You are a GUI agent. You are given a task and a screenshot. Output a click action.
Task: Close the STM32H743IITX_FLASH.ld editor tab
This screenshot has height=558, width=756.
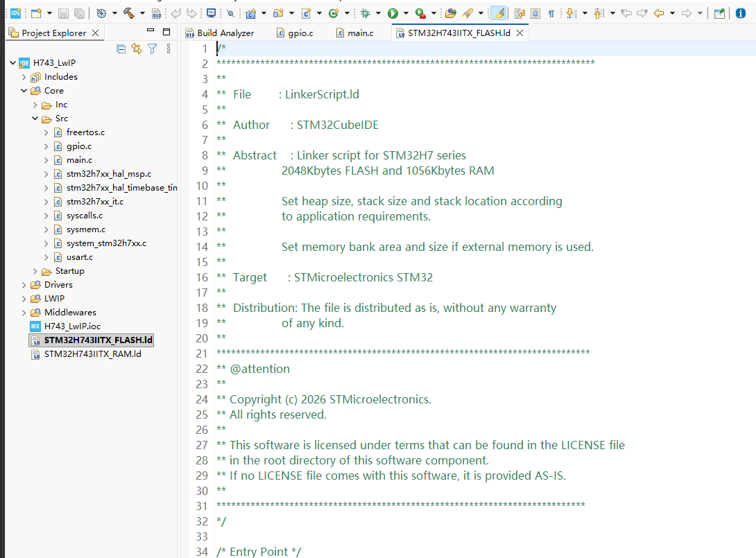coord(519,33)
